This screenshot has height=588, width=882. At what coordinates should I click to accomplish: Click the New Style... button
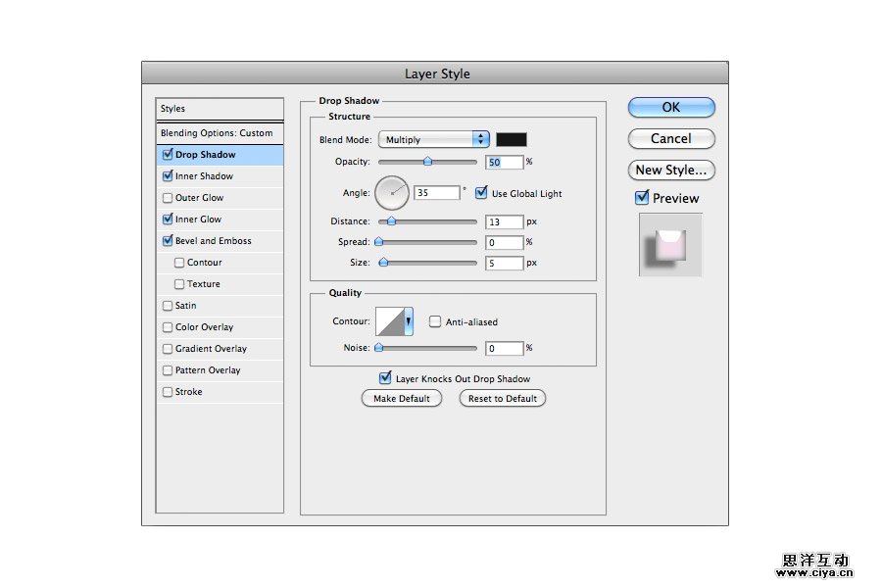671,170
